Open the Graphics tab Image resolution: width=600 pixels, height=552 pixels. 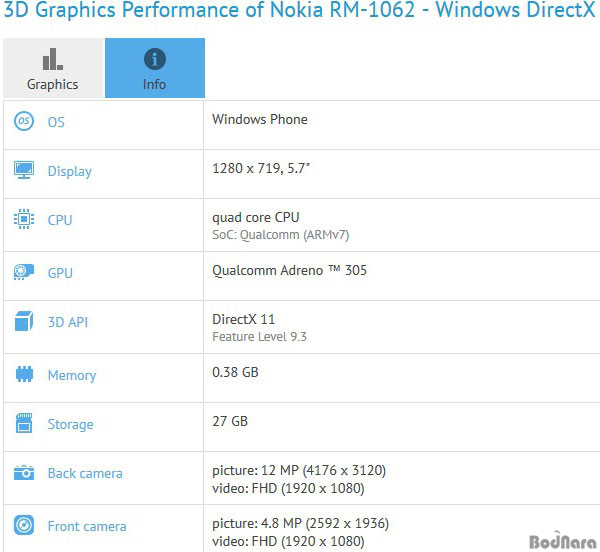point(54,68)
